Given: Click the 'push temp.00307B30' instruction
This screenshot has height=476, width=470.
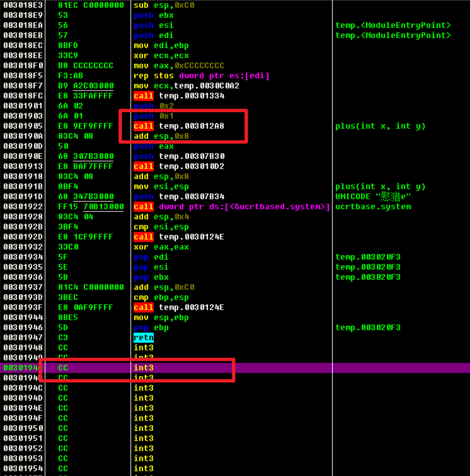Looking at the screenshot, I should coord(179,157).
